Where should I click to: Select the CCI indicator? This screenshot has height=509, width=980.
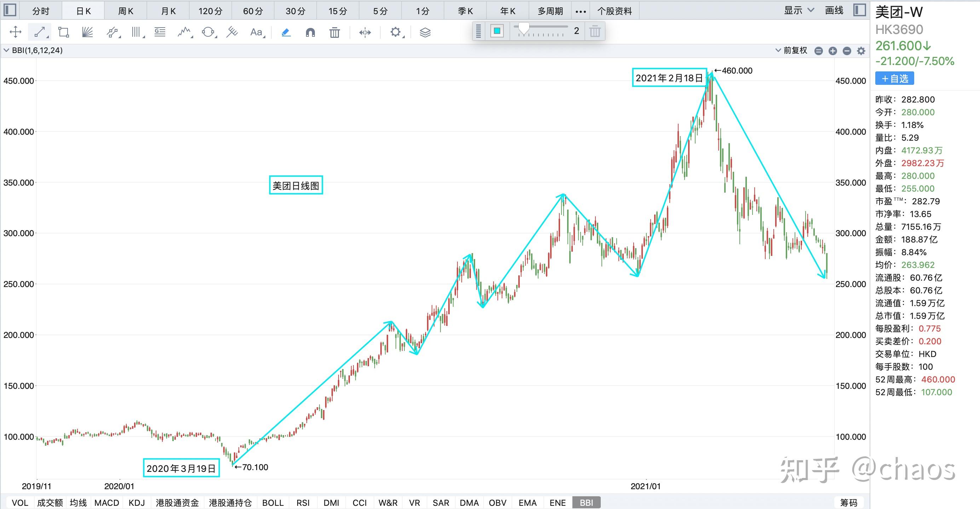pyautogui.click(x=359, y=503)
